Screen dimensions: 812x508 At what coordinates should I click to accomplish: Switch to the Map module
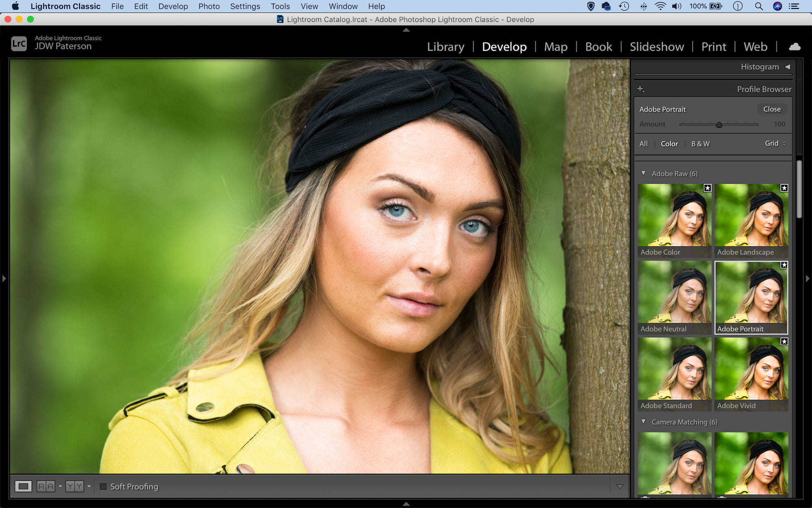(x=556, y=47)
